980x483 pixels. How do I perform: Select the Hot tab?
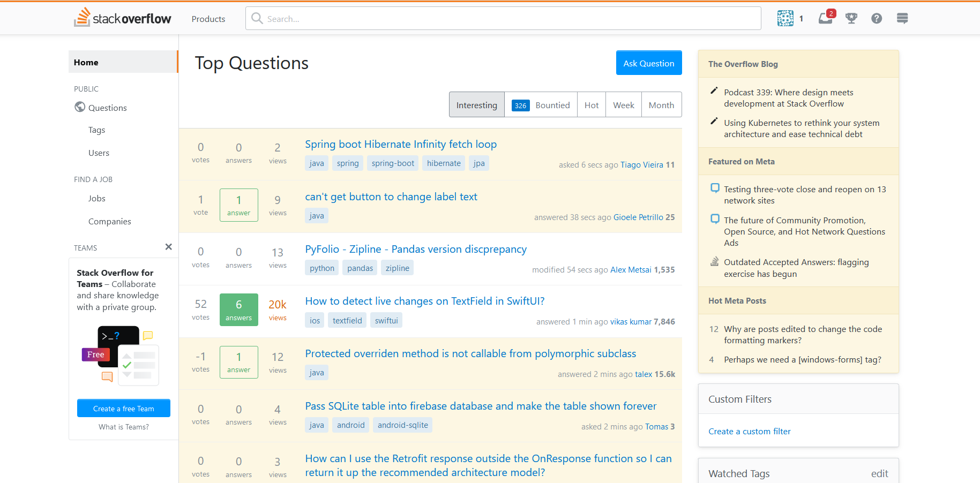pyautogui.click(x=592, y=105)
